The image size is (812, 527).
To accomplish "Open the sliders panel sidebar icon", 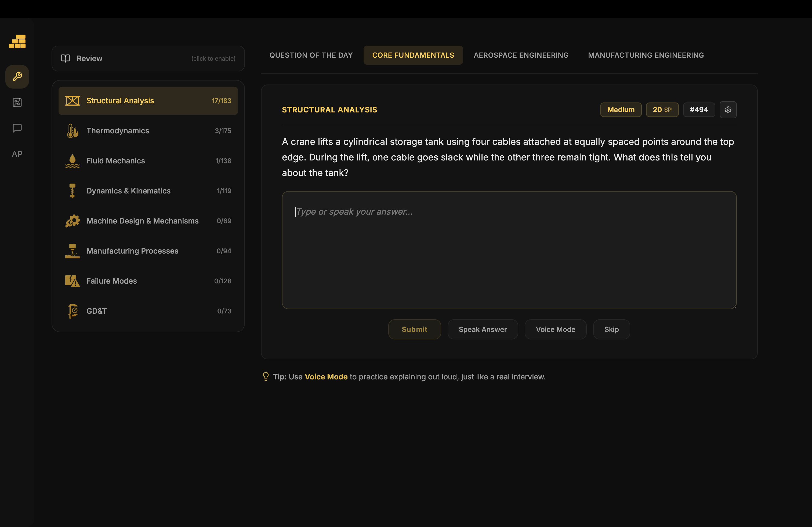I will point(17,102).
